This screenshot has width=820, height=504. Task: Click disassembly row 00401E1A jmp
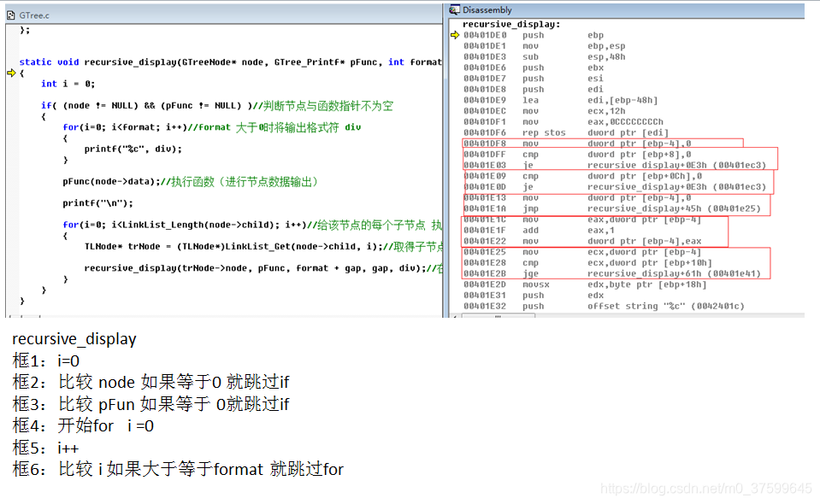click(x=612, y=208)
